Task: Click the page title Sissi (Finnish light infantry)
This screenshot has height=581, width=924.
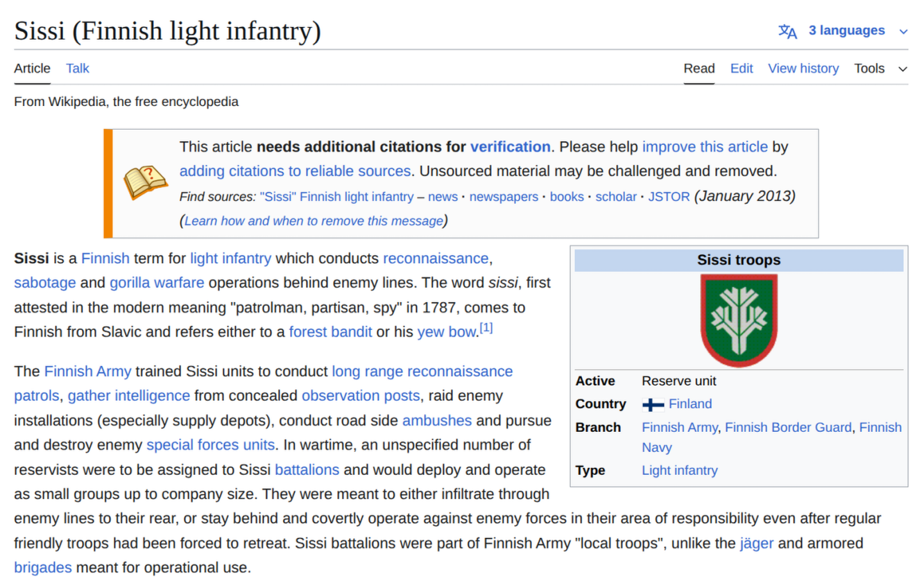Action: point(167,31)
